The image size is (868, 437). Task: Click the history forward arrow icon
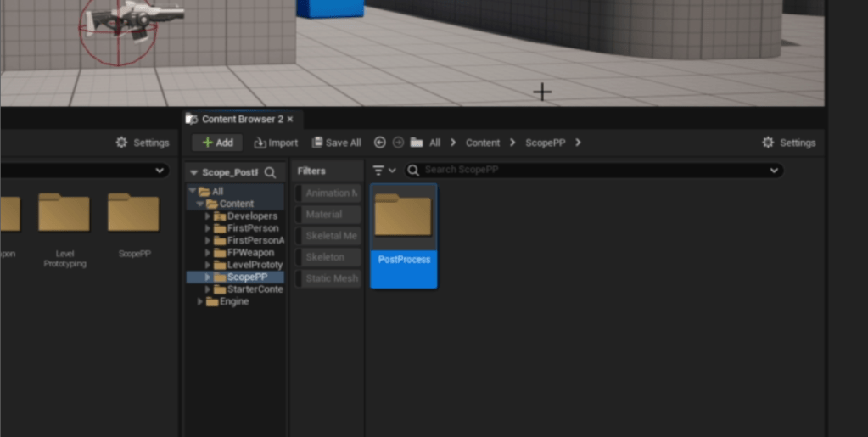398,143
